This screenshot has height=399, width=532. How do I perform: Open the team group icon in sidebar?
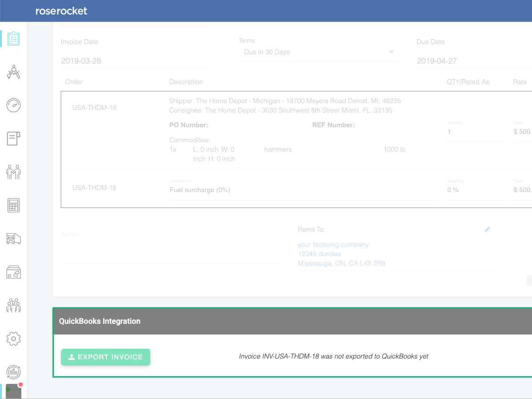click(14, 305)
